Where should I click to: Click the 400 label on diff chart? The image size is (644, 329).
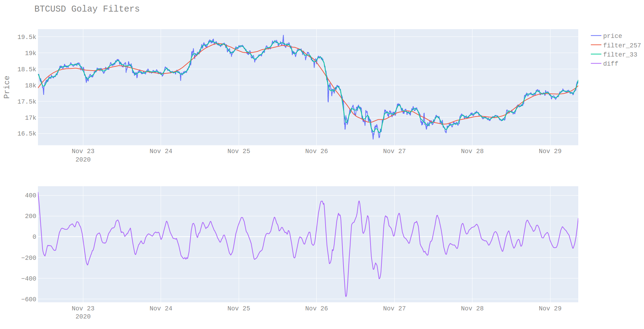[31, 195]
